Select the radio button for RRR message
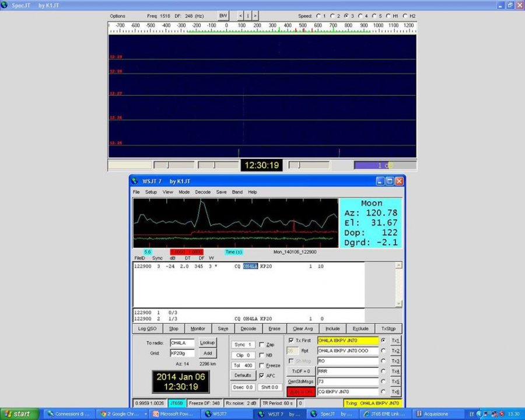The height and width of the screenshot is (420, 525). point(383,371)
